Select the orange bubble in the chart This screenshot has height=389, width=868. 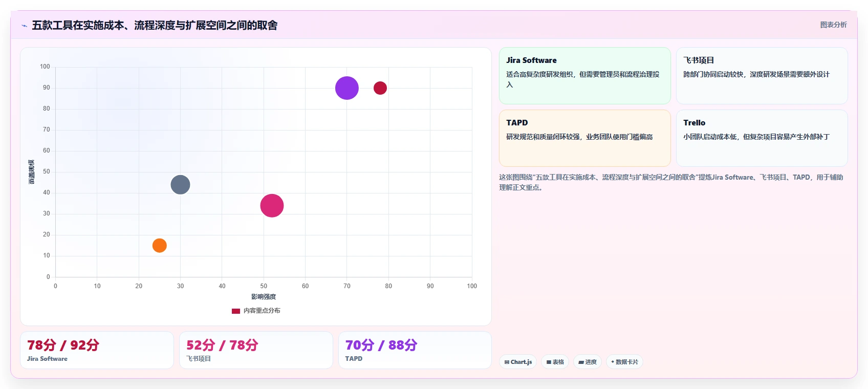click(160, 246)
